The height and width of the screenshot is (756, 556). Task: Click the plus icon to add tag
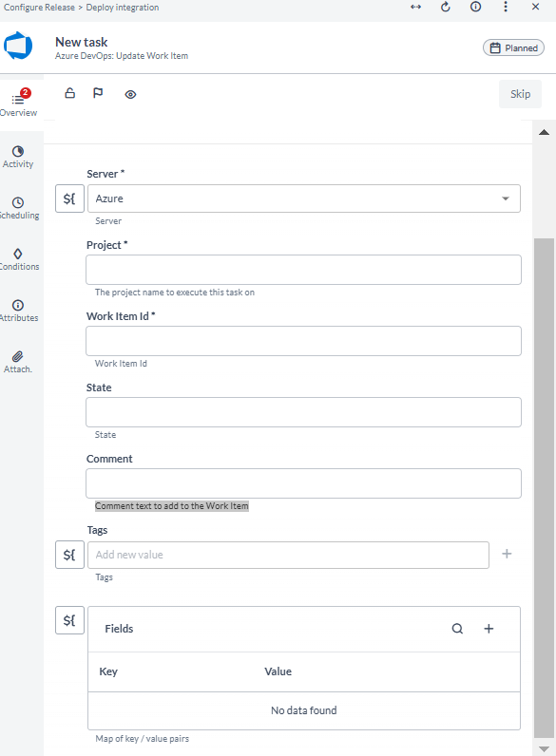[507, 554]
